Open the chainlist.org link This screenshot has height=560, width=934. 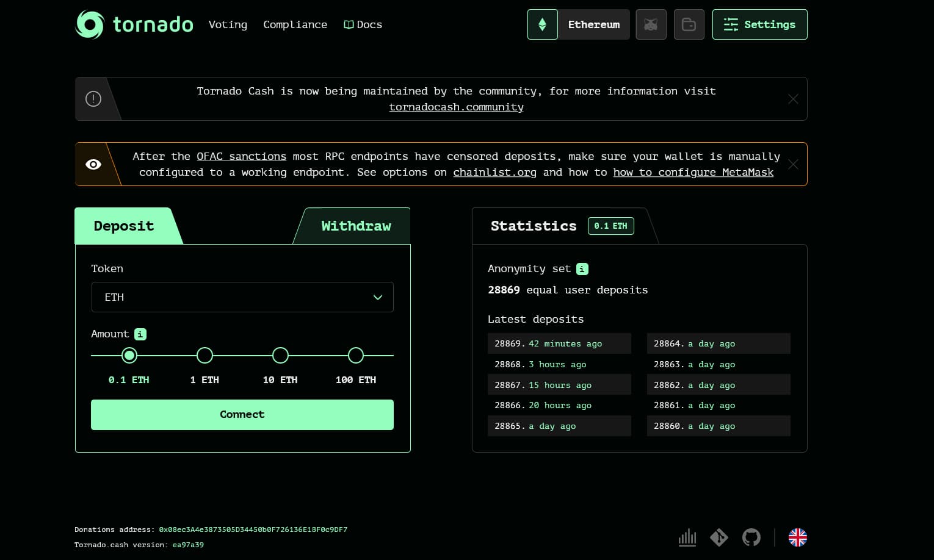pyautogui.click(x=495, y=172)
